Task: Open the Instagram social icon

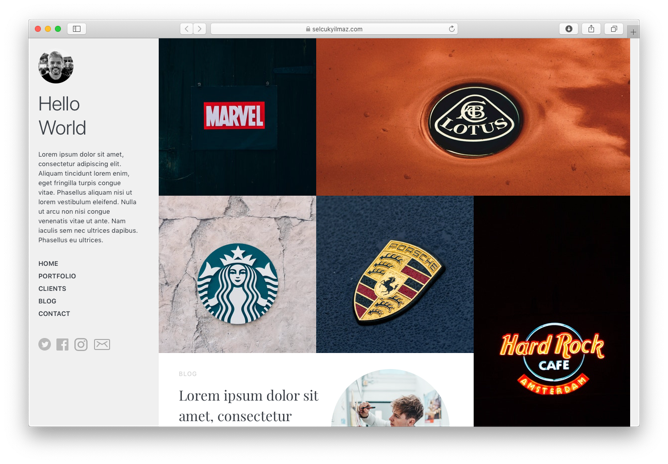Action: point(81,344)
